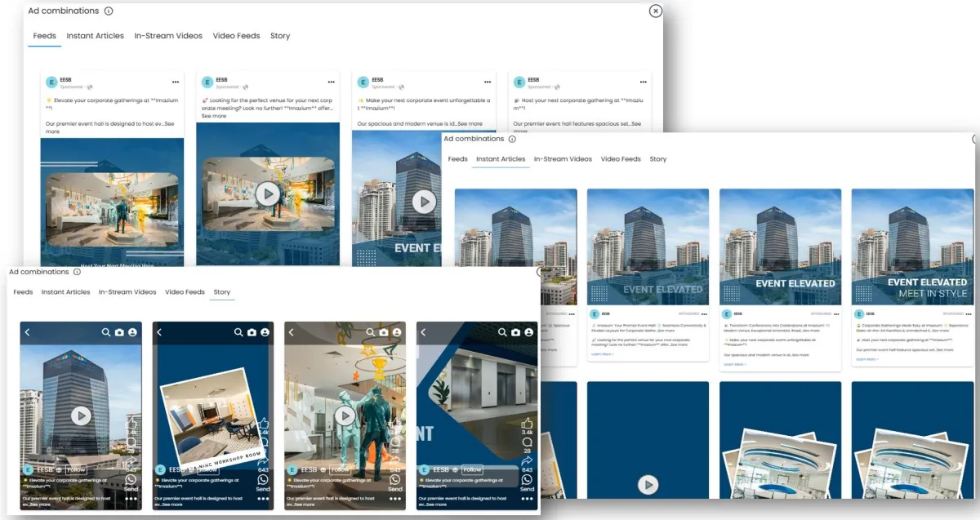The width and height of the screenshot is (980, 520).
Task: Click Learn More on 'Transform Conferences' instant article
Action: click(x=734, y=364)
